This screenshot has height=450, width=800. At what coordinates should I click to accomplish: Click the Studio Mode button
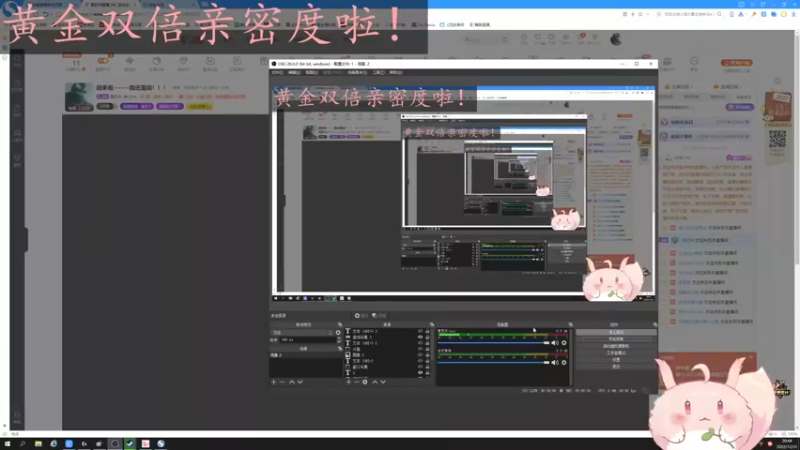(x=616, y=353)
